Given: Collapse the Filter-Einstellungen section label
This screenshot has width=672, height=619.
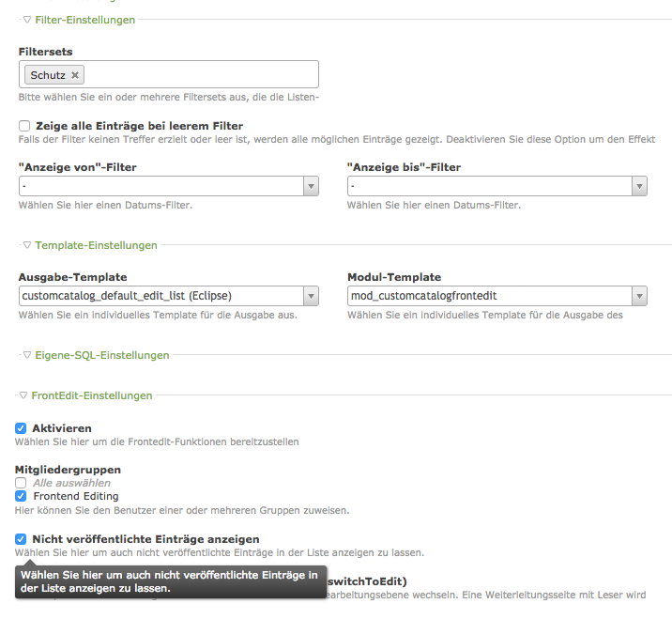Looking at the screenshot, I should point(84,20).
